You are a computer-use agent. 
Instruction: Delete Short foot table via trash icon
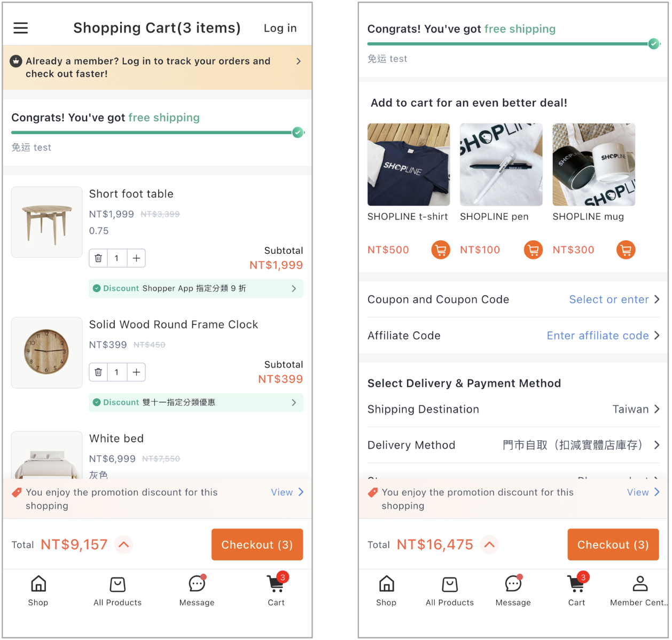(98, 258)
